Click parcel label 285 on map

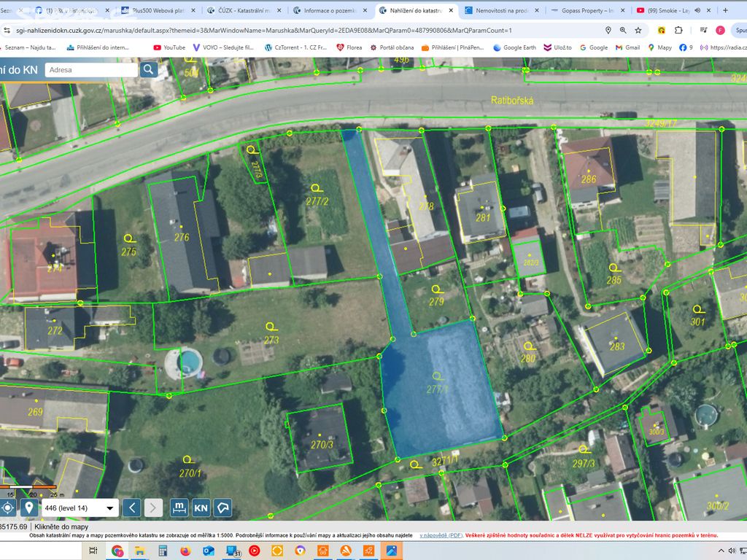614,280
